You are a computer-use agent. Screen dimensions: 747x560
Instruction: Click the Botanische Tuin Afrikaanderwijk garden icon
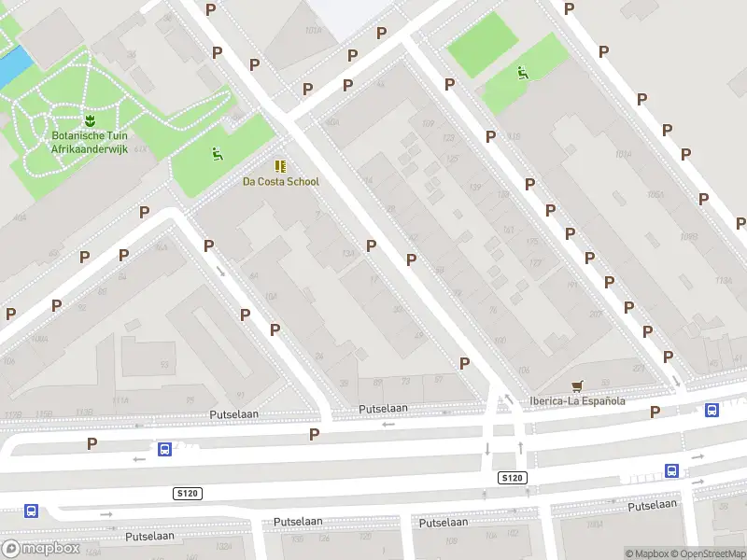[90, 120]
